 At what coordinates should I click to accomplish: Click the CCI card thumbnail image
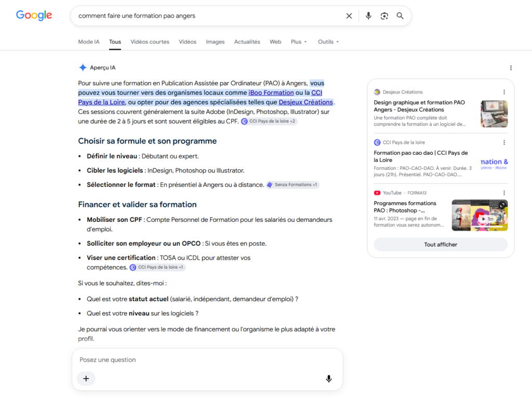[494, 164]
